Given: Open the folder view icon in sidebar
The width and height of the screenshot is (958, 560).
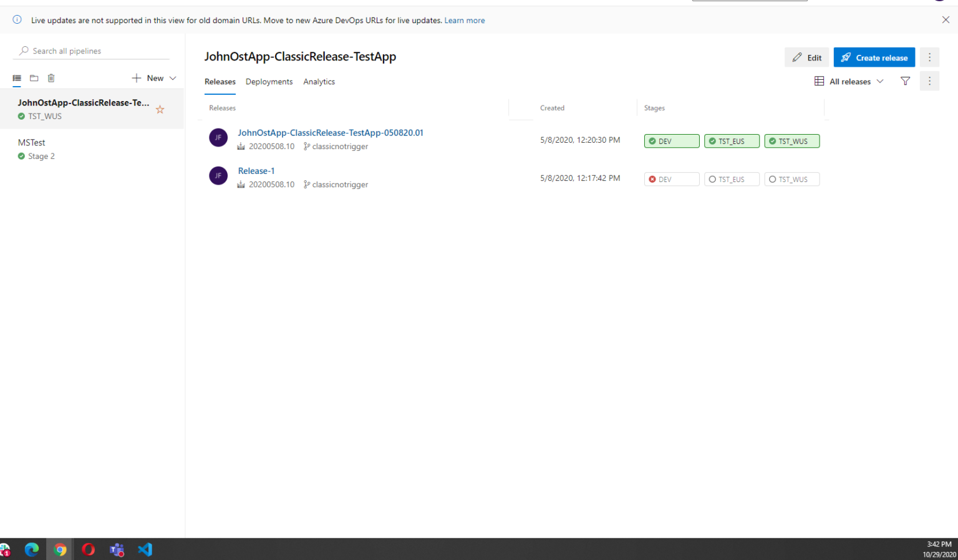Looking at the screenshot, I should pyautogui.click(x=34, y=78).
